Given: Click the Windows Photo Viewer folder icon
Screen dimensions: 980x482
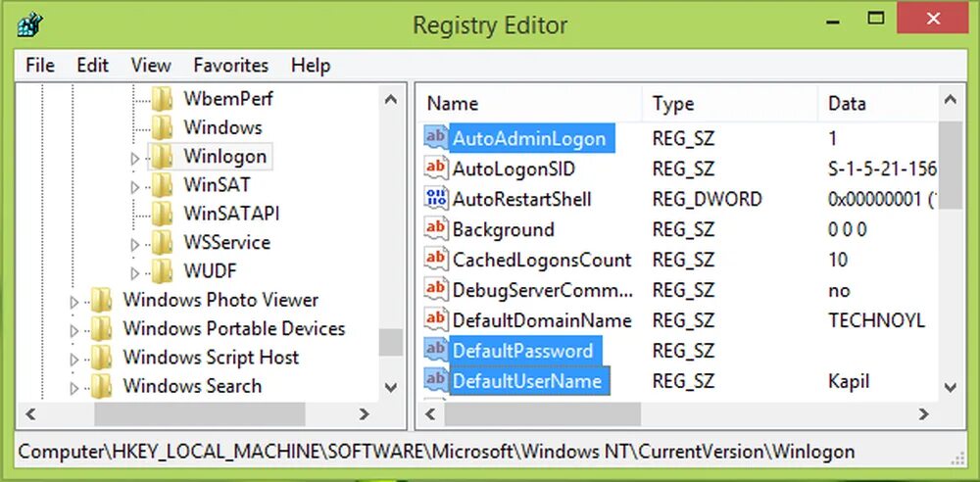Looking at the screenshot, I should point(102,300).
